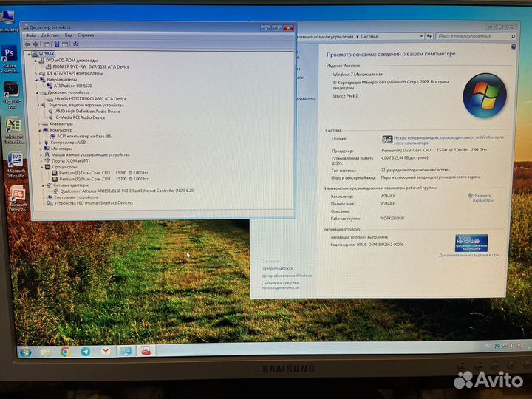Collapse the Дисковые устройства category
The width and height of the screenshot is (532, 399).
coord(38,92)
